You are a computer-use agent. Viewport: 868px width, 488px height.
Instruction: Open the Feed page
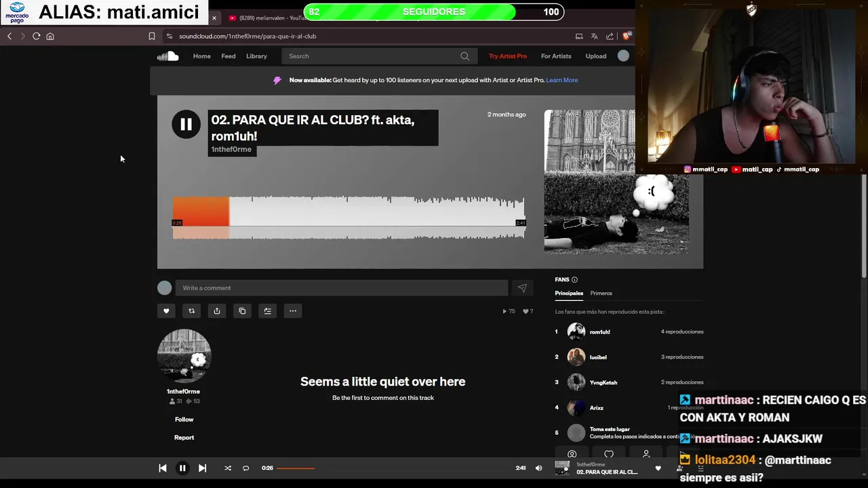(229, 56)
